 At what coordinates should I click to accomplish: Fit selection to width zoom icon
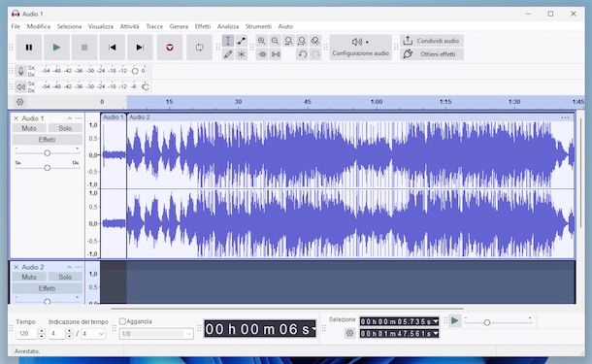(288, 41)
